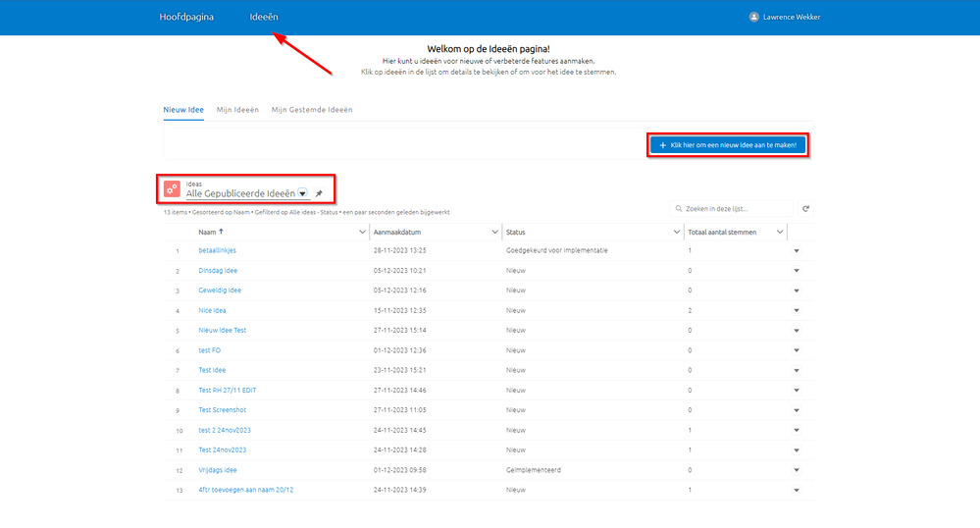The image size is (980, 528).
Task: Click the Lawrence Wekker user avatar
Action: [x=753, y=17]
